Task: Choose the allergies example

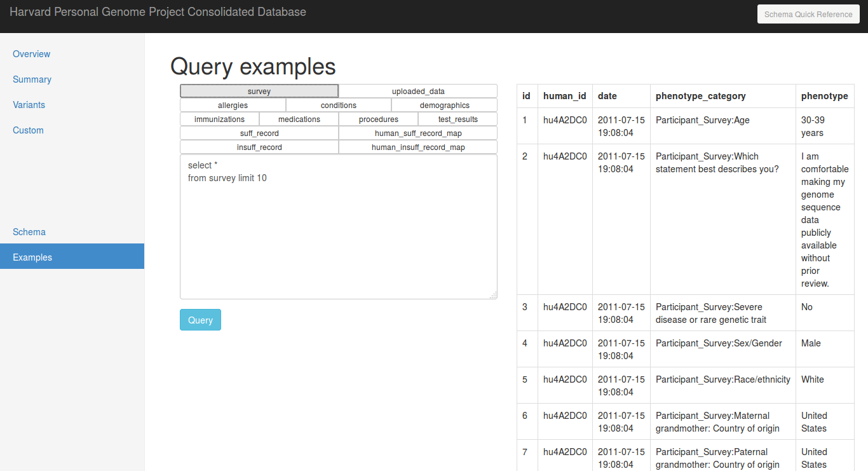Action: coord(233,106)
